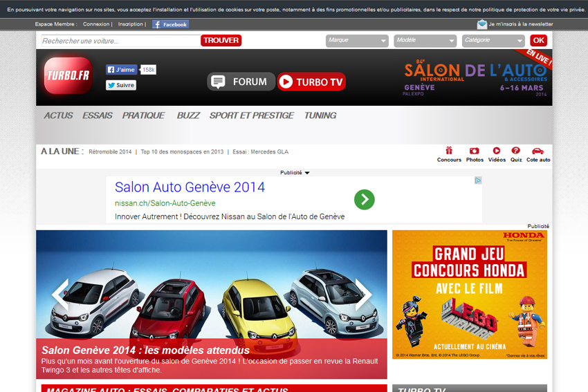Click nissan.ch/Salon-Auto-Genève ad URL
The height and width of the screenshot is (392, 588).
(165, 203)
